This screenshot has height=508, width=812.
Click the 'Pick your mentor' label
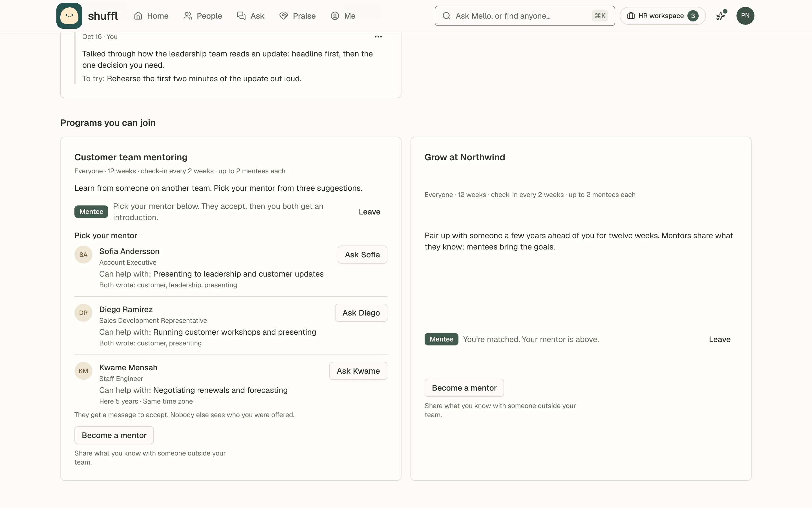(x=106, y=236)
